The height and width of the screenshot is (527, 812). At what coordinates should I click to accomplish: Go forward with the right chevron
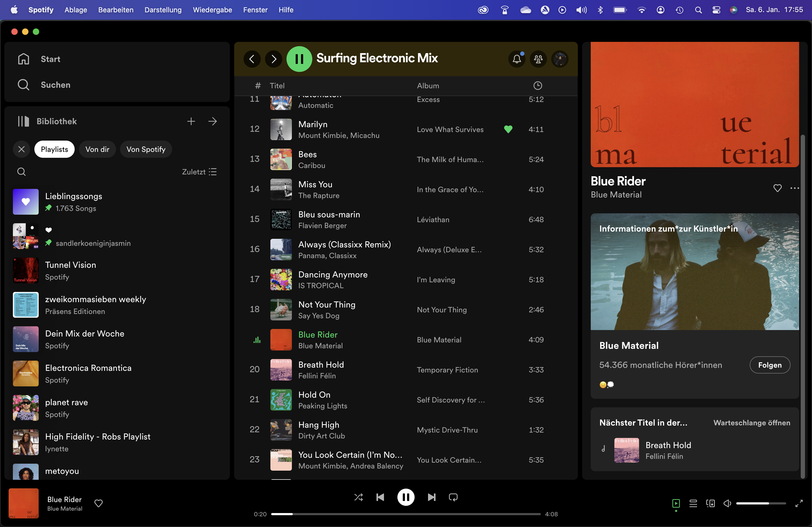(x=274, y=59)
